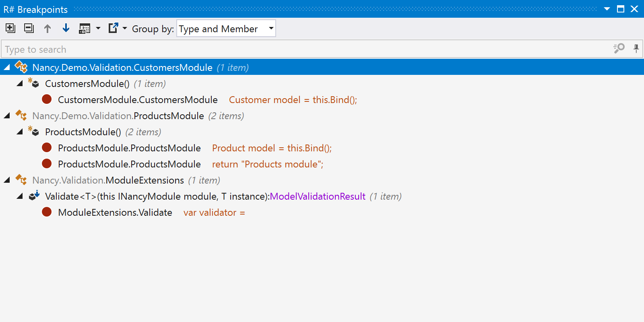644x322 pixels.
Task: Click the ProductsModule class icon
Action: tap(21, 115)
